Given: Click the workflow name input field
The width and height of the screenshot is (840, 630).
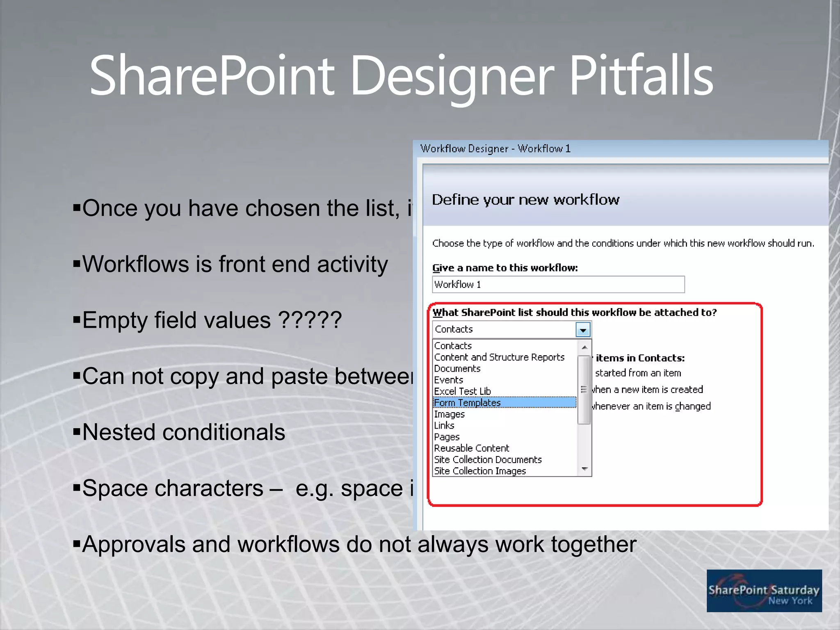Looking at the screenshot, I should (558, 285).
